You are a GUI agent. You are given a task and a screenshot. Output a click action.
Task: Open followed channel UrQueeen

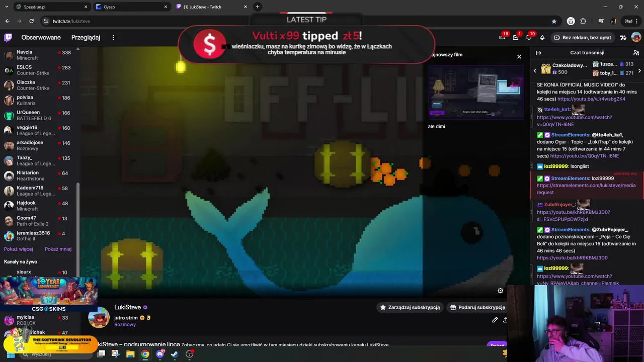click(x=39, y=115)
